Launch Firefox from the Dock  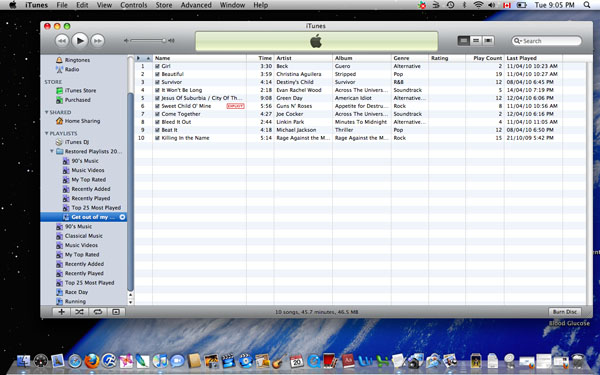tap(92, 361)
